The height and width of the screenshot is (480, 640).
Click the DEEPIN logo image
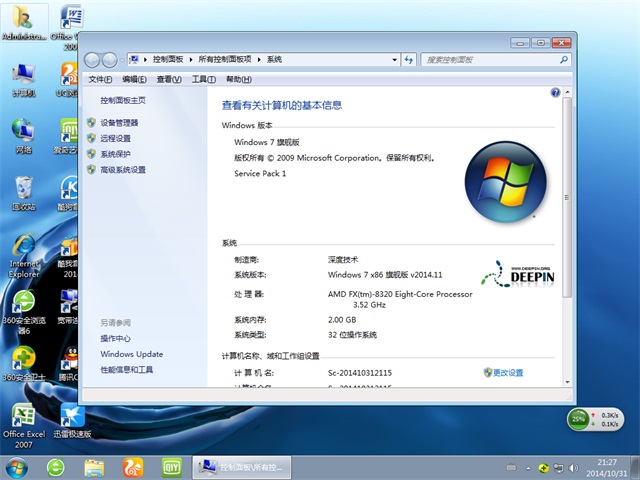pyautogui.click(x=518, y=274)
